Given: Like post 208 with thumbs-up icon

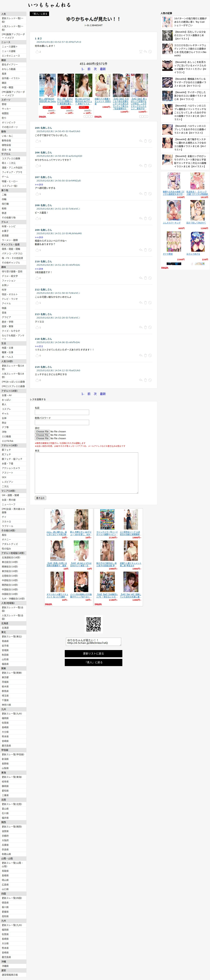Looking at the screenshot, I should click(x=37, y=219).
